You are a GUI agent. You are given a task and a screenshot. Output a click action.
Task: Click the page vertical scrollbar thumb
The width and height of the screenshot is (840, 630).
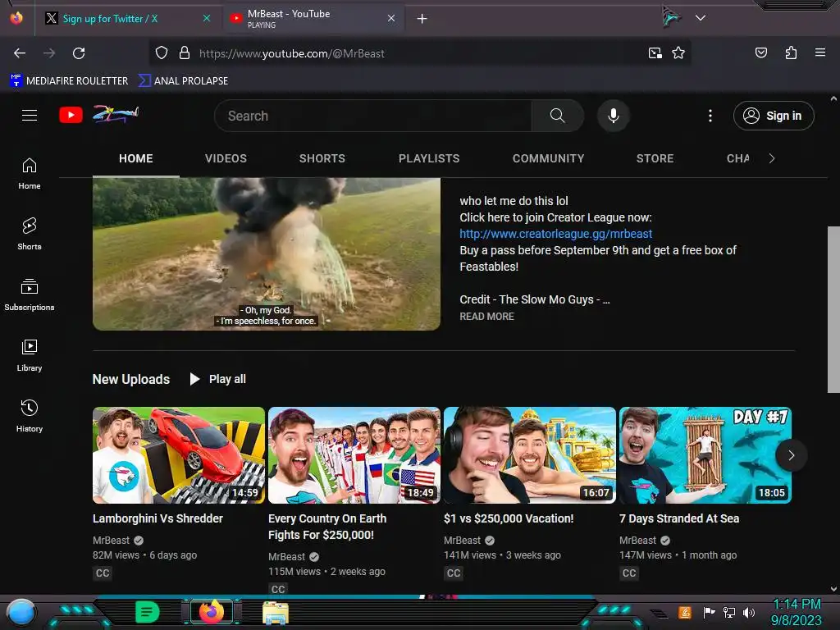coord(833,309)
